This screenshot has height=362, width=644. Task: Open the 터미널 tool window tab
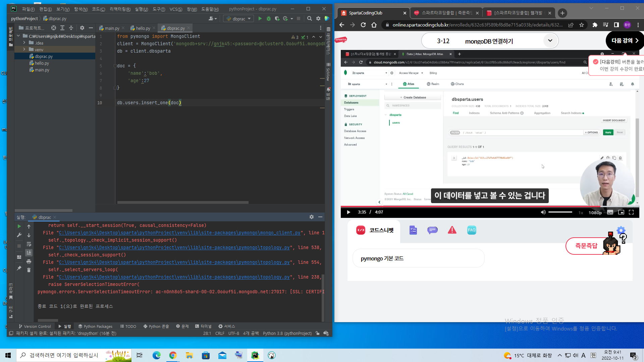(203, 326)
